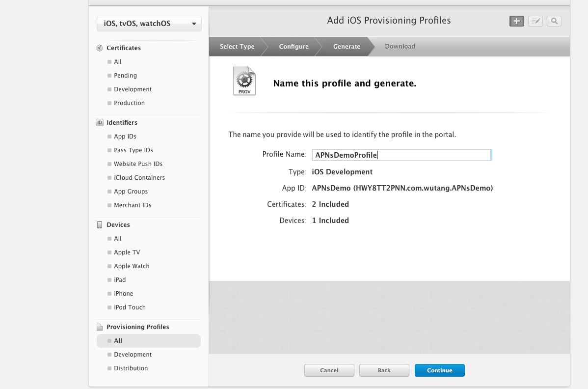Select Pending certificates in sidebar
The height and width of the screenshot is (389, 588).
pos(125,76)
